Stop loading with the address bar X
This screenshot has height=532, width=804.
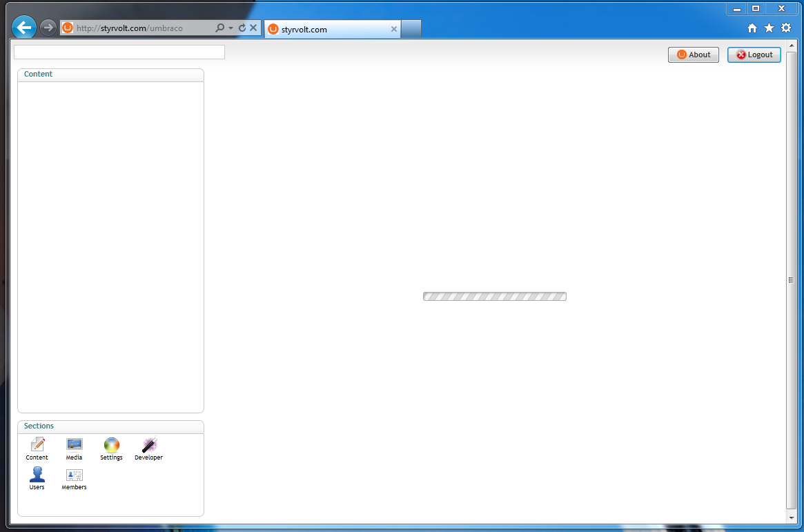coord(253,28)
